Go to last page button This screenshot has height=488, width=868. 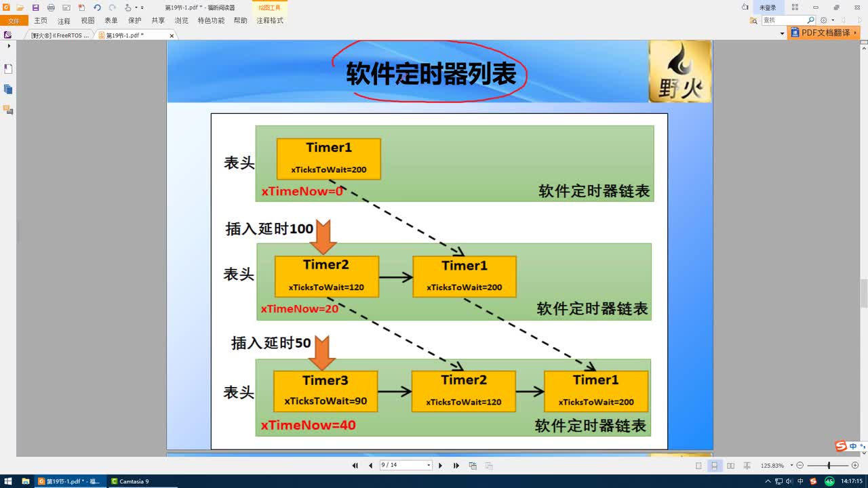[x=456, y=466]
